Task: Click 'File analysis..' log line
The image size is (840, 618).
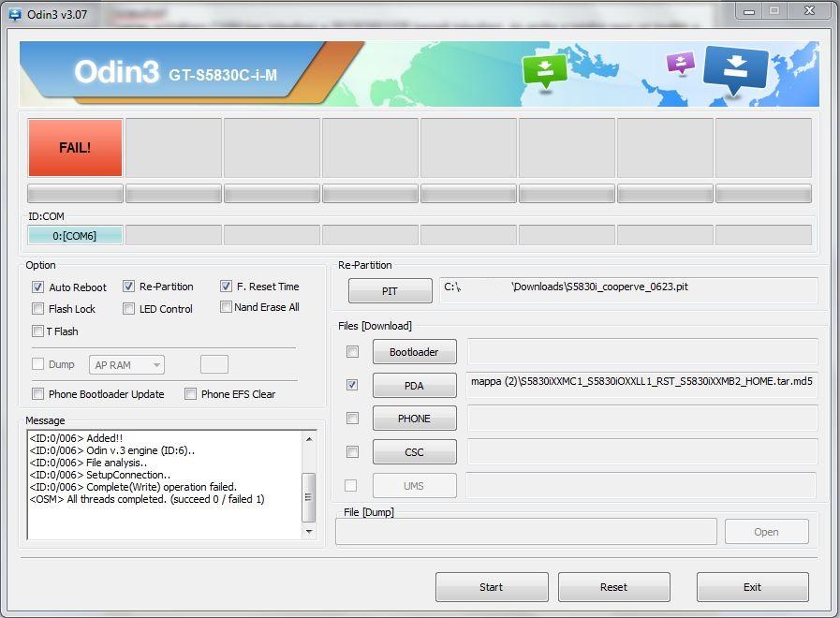Action: (x=88, y=463)
